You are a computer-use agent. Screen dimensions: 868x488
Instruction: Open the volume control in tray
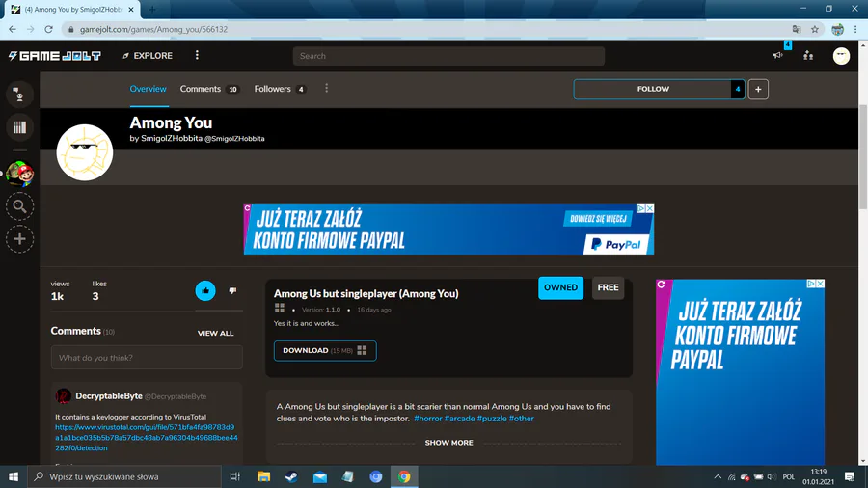pyautogui.click(x=772, y=476)
